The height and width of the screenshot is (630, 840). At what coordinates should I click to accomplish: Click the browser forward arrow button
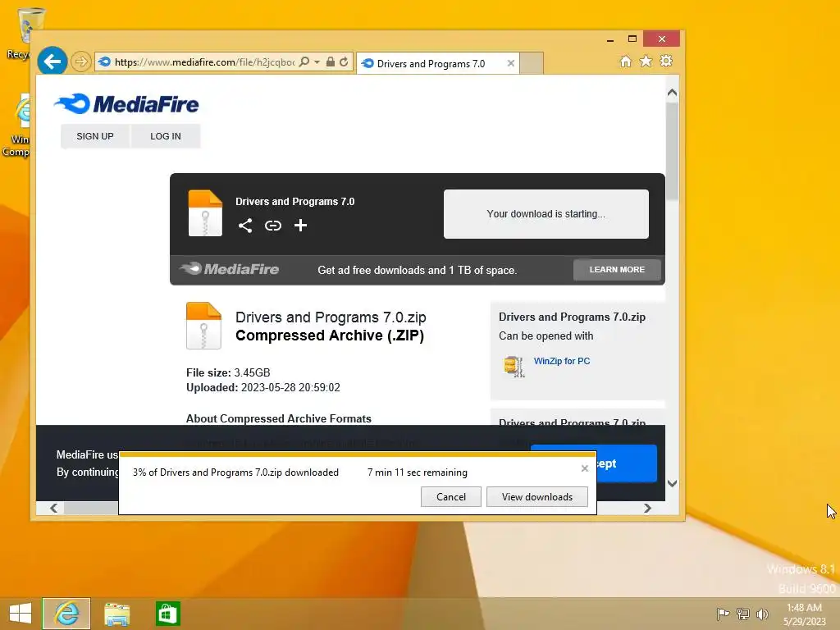coord(81,62)
